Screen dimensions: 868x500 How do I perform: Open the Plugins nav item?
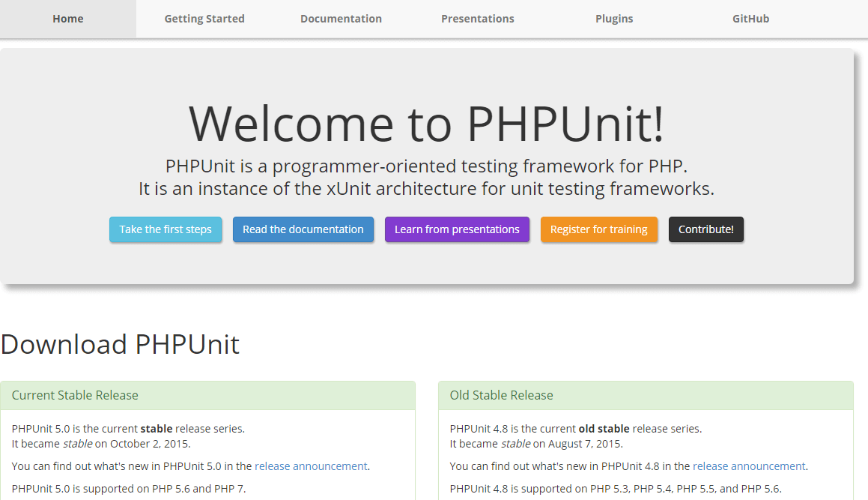[614, 19]
